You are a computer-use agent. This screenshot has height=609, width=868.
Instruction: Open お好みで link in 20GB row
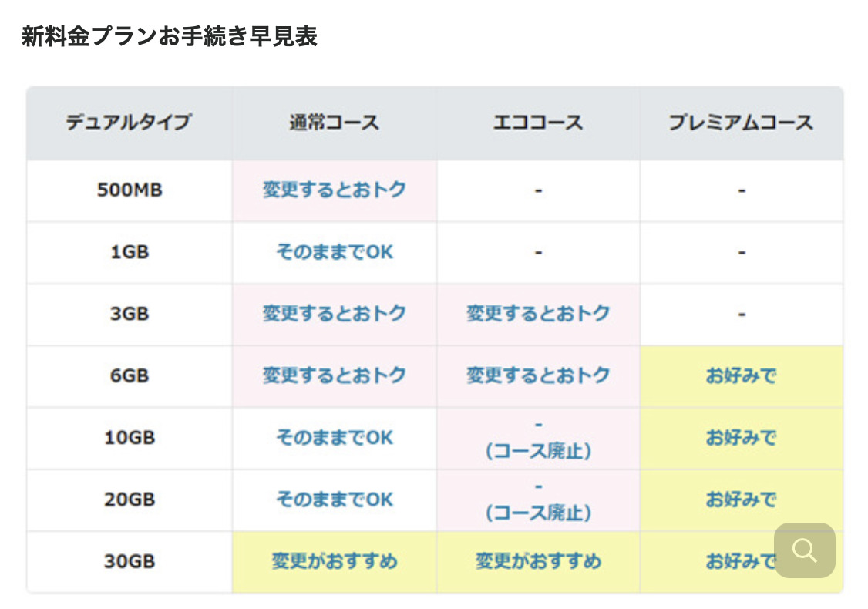[x=740, y=499]
